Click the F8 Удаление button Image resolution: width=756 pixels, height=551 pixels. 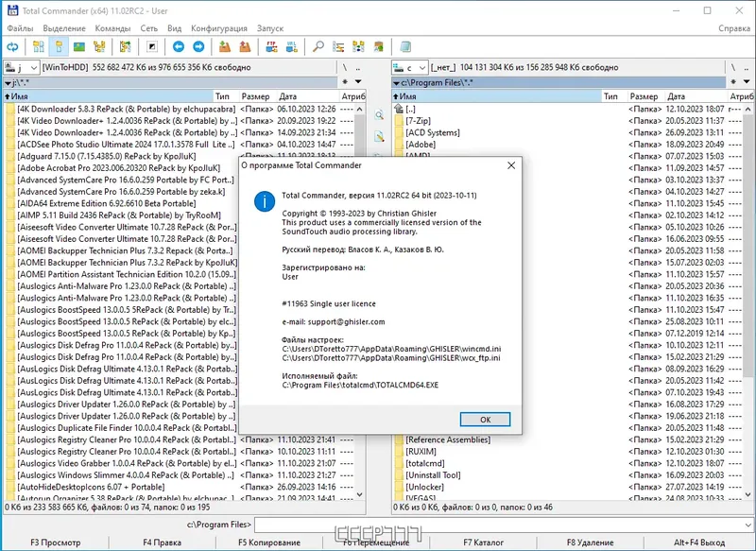590,542
